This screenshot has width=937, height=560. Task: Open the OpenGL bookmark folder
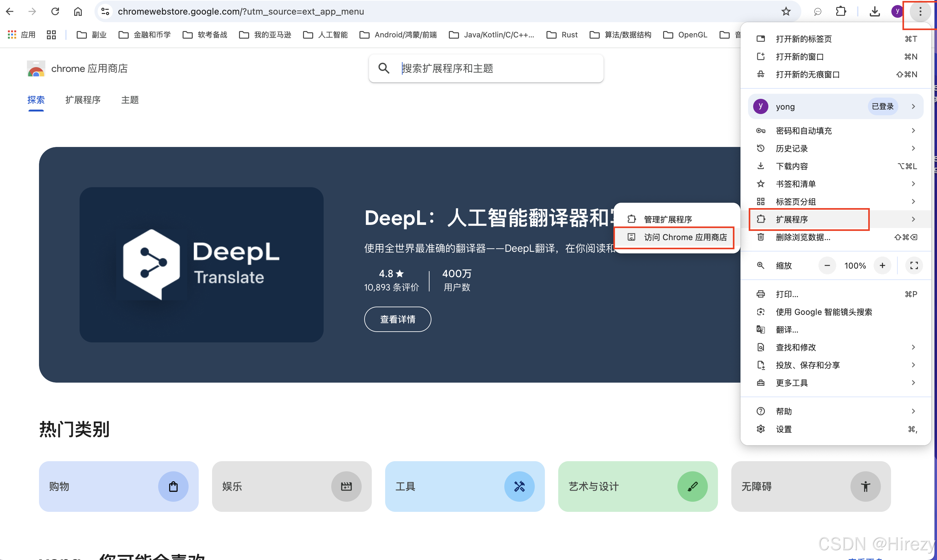point(685,35)
